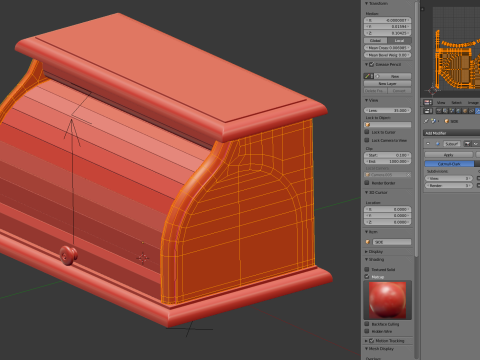Collapse the Subsurf modifier panel arrow
Image resolution: width=480 pixels, height=360 pixels.
428,144
